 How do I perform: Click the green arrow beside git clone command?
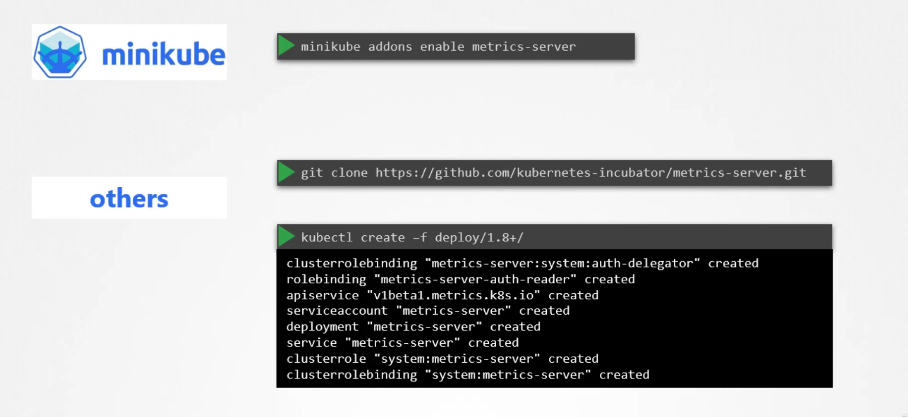[286, 173]
